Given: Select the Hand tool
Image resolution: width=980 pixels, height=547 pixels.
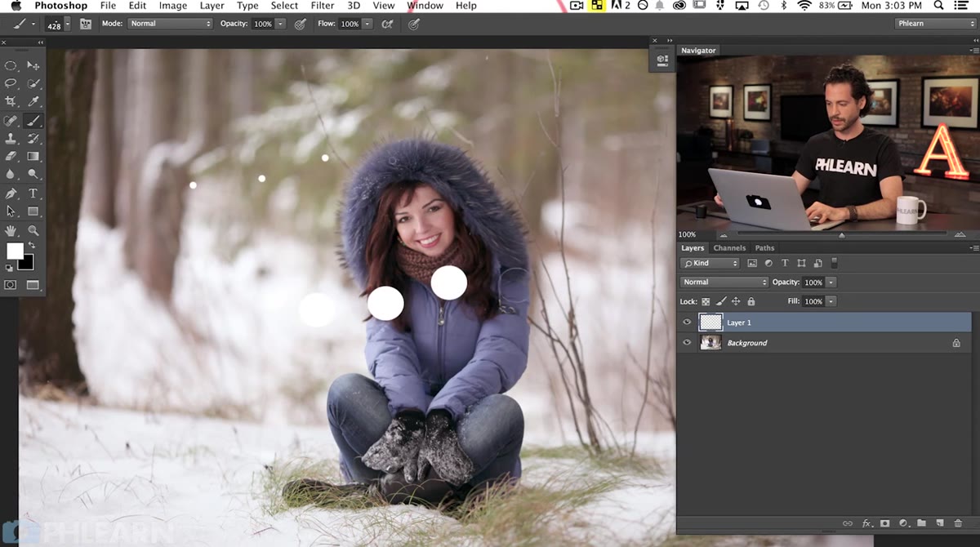Looking at the screenshot, I should pos(11,231).
